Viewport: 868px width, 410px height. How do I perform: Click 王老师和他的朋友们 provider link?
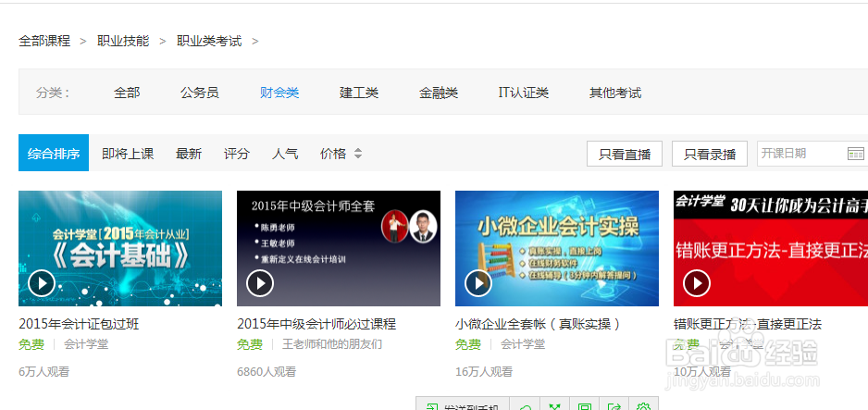(332, 344)
